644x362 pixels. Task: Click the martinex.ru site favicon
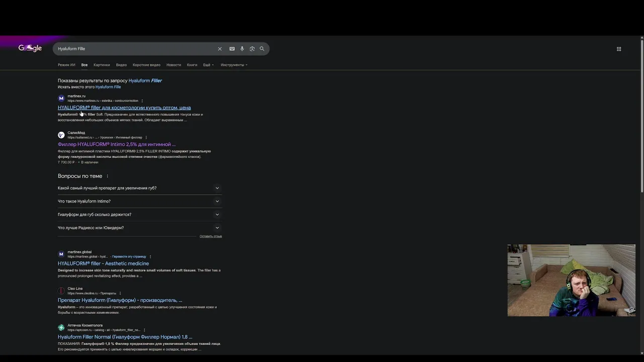click(x=61, y=98)
